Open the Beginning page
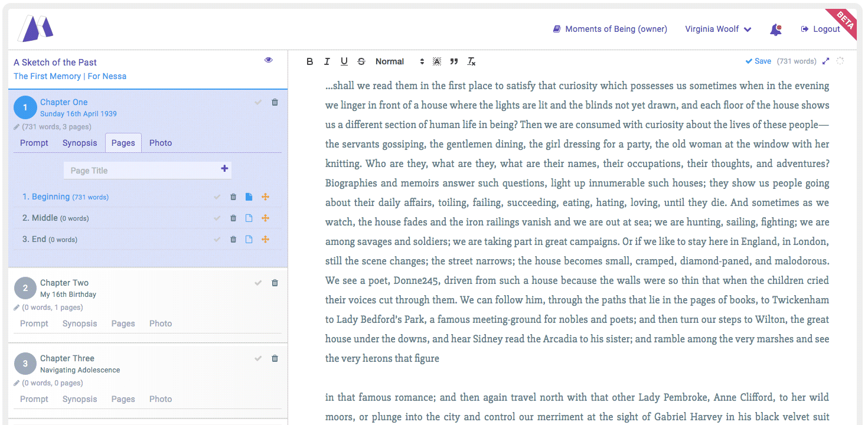Screen dimensions: 868x425 tap(66, 197)
